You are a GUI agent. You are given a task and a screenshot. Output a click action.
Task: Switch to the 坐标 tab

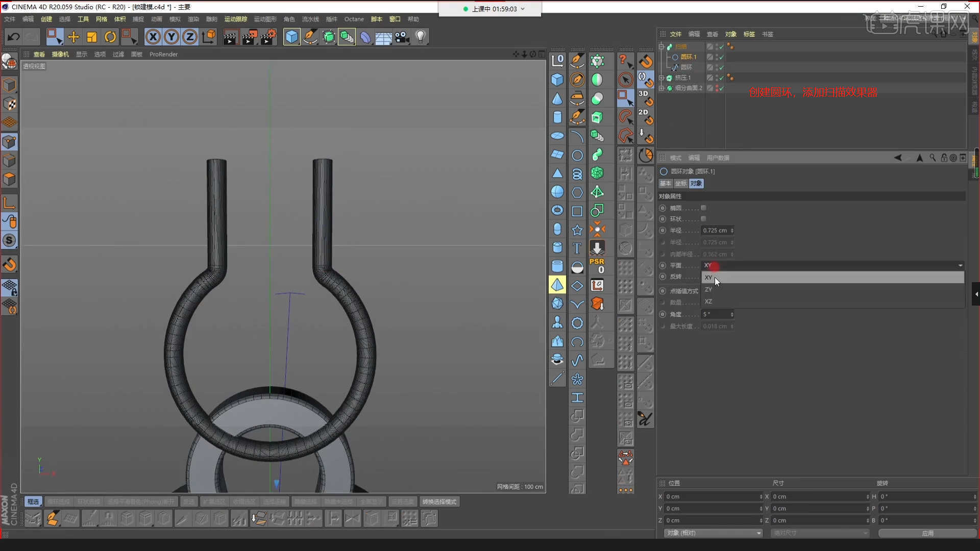681,183
